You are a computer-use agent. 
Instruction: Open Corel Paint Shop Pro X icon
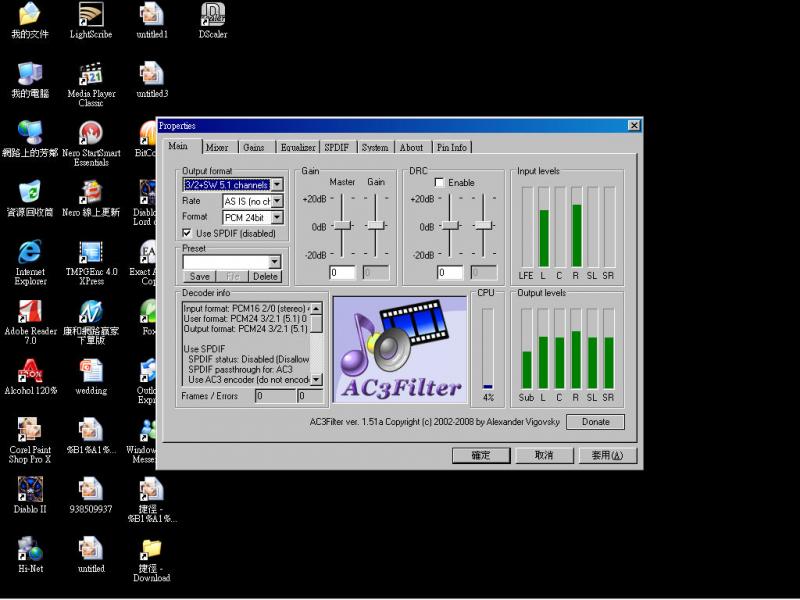pos(30,431)
